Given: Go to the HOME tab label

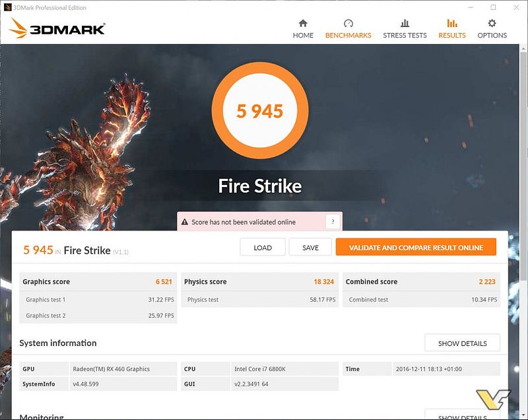Looking at the screenshot, I should point(303,36).
